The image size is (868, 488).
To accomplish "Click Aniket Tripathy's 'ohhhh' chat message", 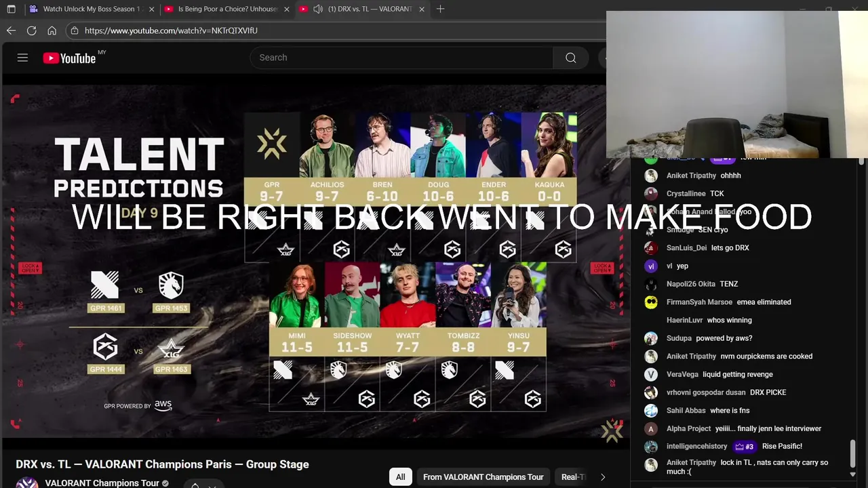I will click(730, 176).
